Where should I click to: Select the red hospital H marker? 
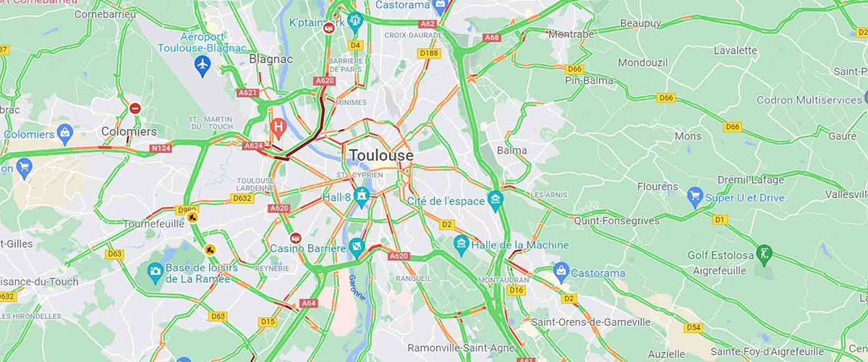point(277,127)
